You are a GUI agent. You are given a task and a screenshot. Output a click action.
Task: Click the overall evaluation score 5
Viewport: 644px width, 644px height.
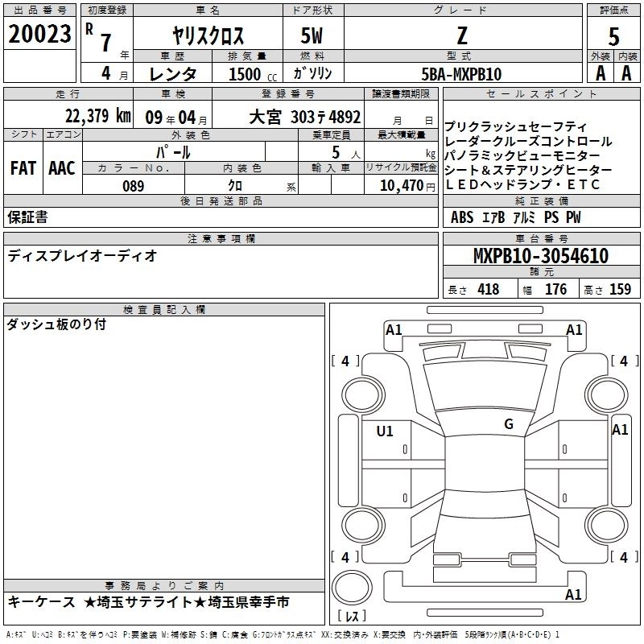pyautogui.click(x=613, y=36)
